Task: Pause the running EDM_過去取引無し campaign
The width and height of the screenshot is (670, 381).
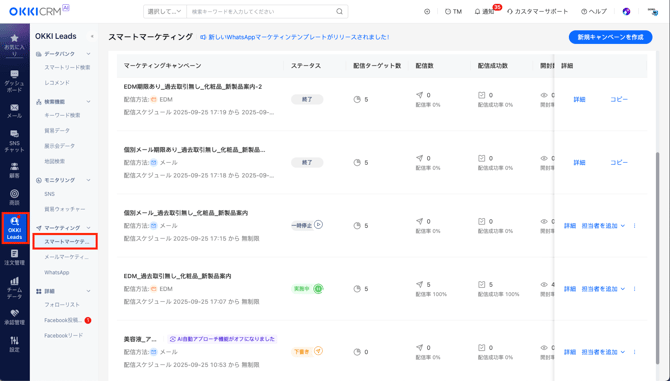Action: [x=318, y=289]
